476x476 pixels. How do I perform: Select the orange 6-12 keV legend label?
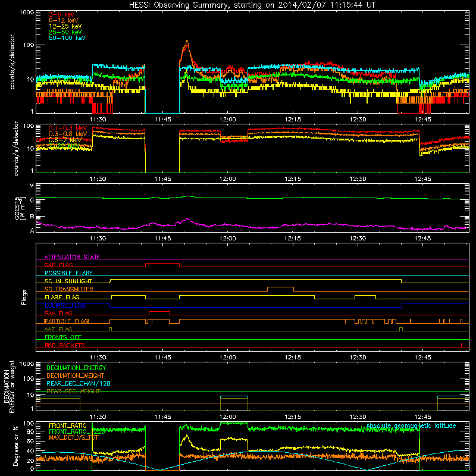(x=64, y=20)
